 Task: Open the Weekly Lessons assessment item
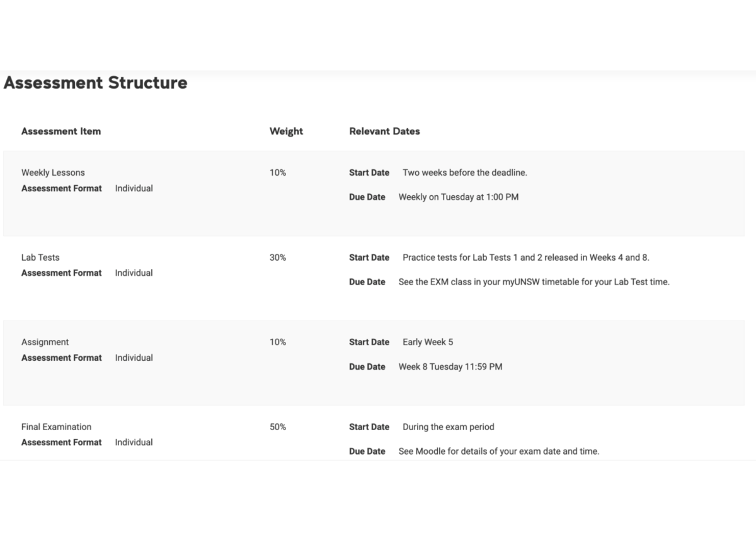click(53, 173)
